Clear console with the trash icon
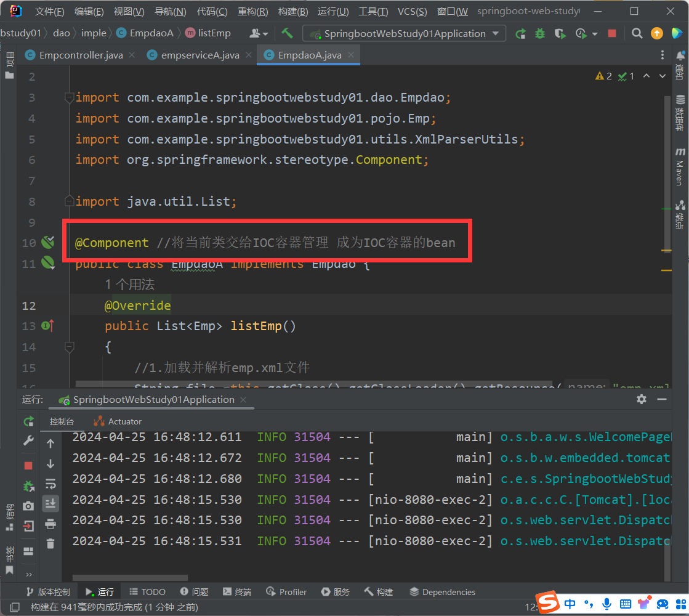Viewport: 689px width, 616px height. [50, 543]
